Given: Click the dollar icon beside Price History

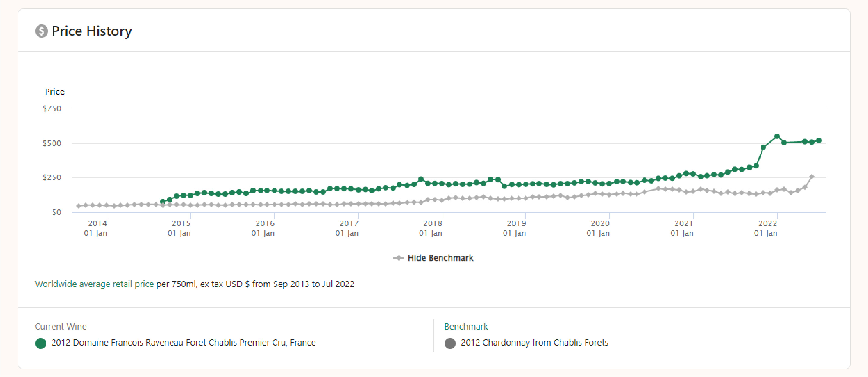Looking at the screenshot, I should [41, 31].
